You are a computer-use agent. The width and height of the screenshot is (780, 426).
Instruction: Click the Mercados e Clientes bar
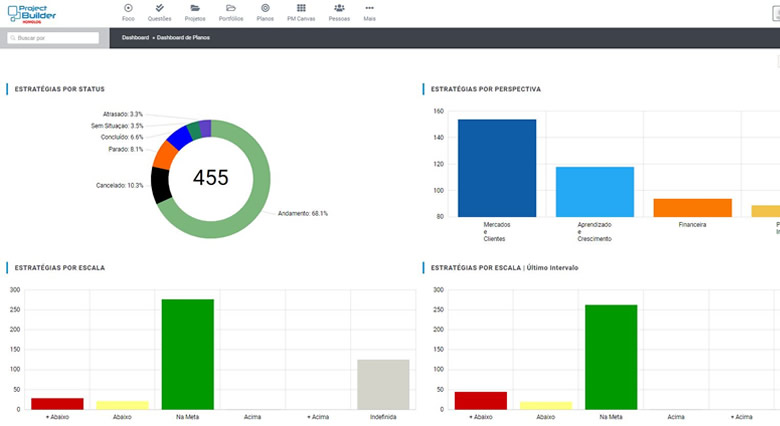point(497,168)
